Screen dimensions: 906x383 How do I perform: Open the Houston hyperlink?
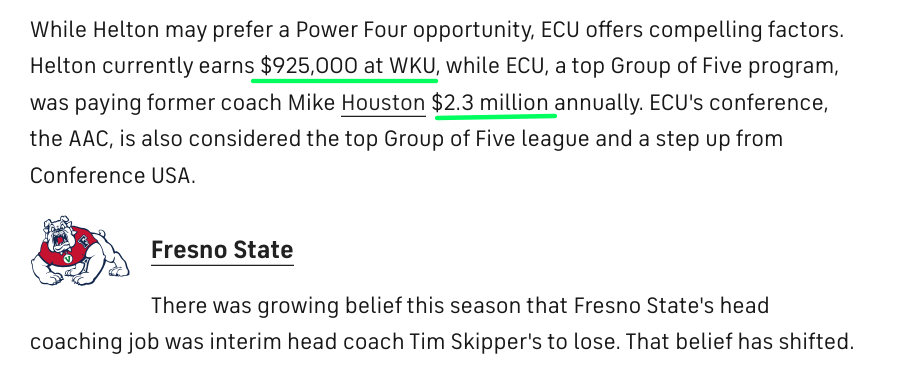tap(383, 103)
